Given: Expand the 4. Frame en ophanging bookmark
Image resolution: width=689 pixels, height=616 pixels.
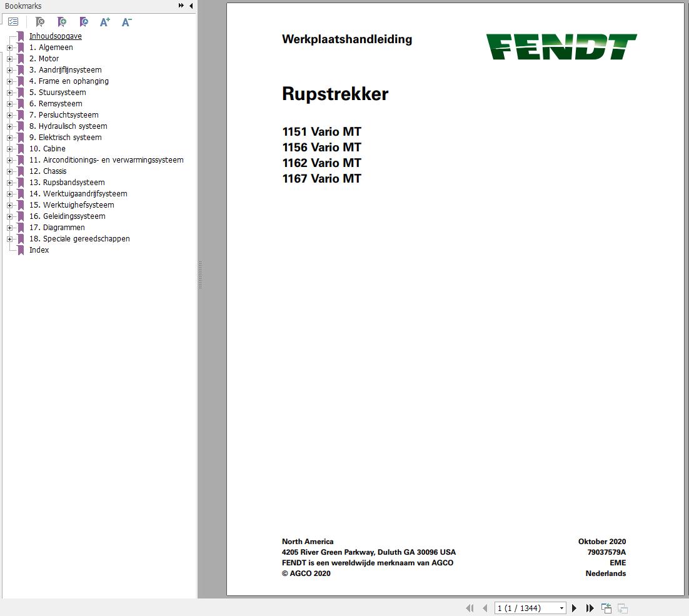Looking at the screenshot, I should [x=9, y=81].
